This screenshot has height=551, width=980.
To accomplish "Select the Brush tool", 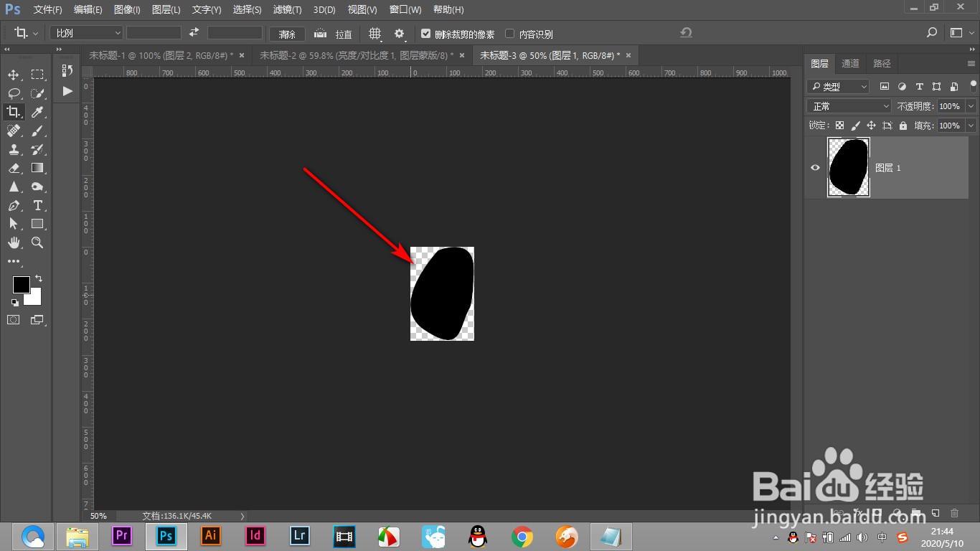I will pos(37,131).
